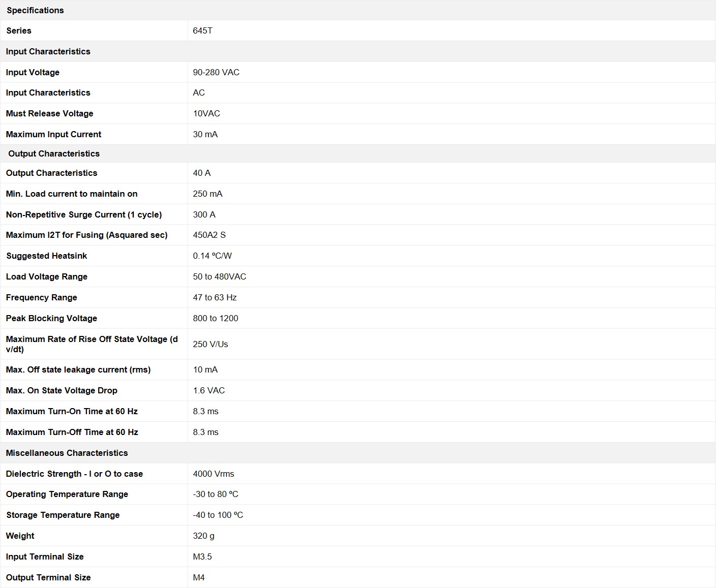This screenshot has width=716, height=588.
Task: Select the Load Voltage Range label
Action: pos(46,276)
